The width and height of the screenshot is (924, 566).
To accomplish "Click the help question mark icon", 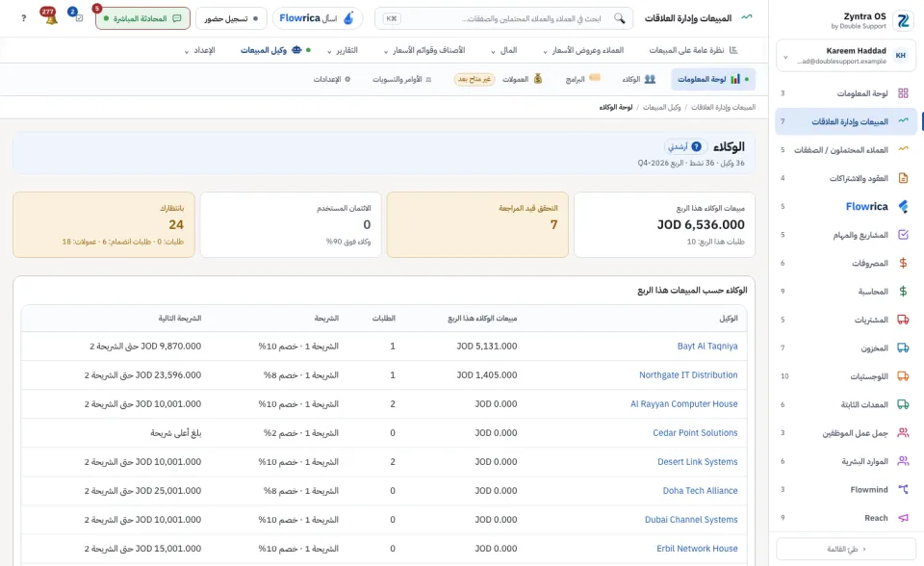I will click(23, 18).
